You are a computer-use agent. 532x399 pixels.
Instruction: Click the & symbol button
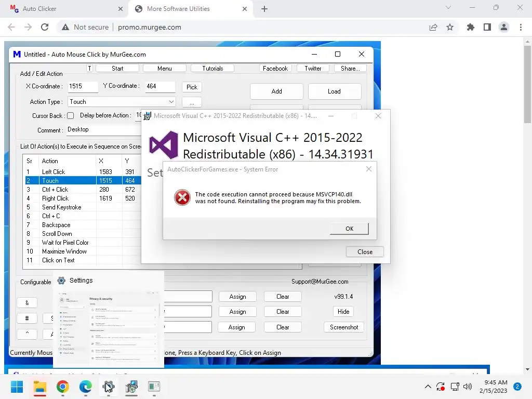27,303
